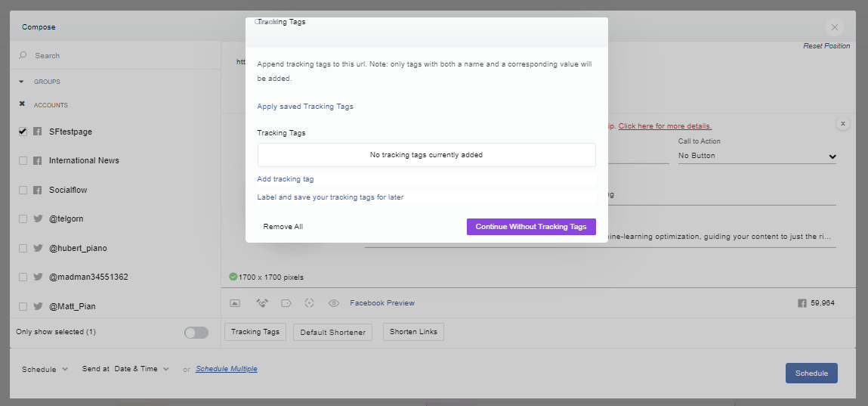The width and height of the screenshot is (868, 406).
Task: Open the Date & Time dropdown
Action: point(142,369)
